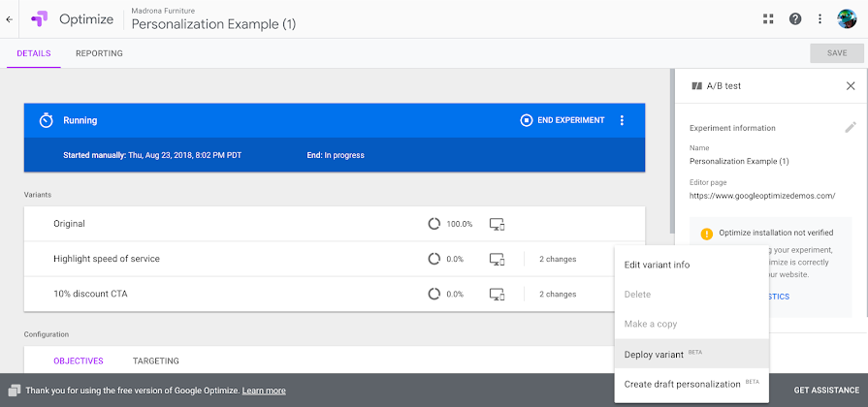This screenshot has width=868, height=407.
Task: Click the purple Optimize logo
Action: click(x=40, y=18)
